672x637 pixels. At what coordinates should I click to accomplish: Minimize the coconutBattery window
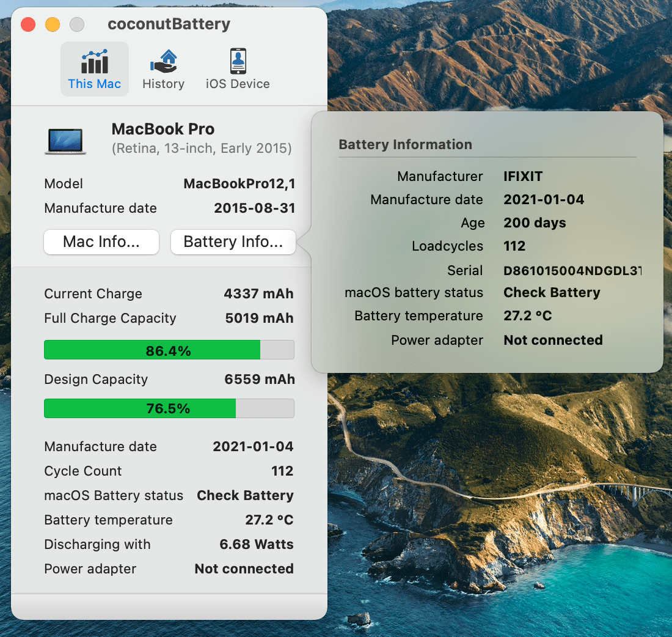tap(53, 24)
